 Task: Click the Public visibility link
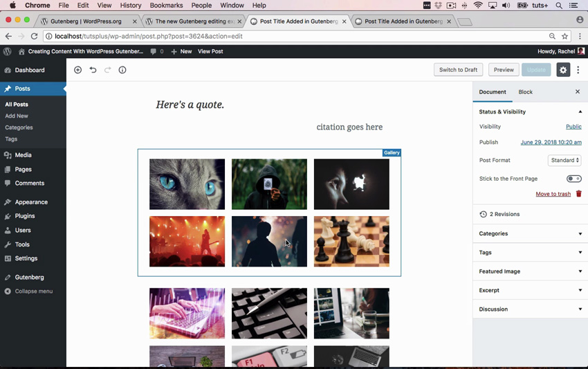point(573,127)
